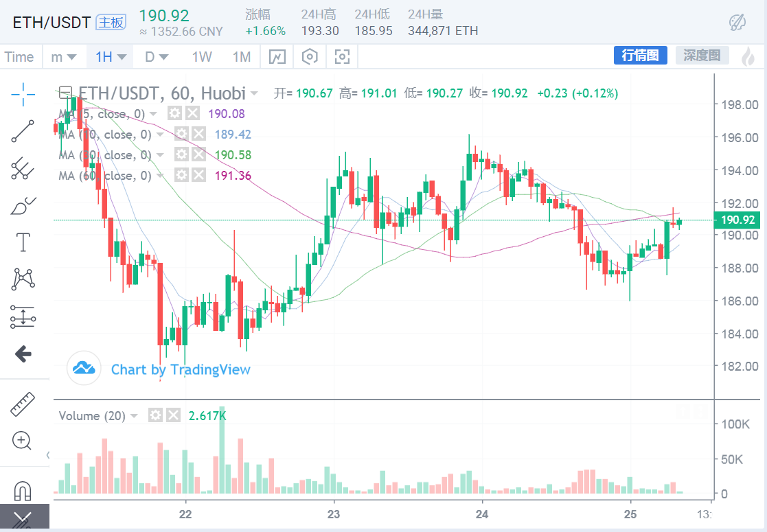Click the Volume value 2.617K
The image size is (767, 532).
pyautogui.click(x=207, y=416)
